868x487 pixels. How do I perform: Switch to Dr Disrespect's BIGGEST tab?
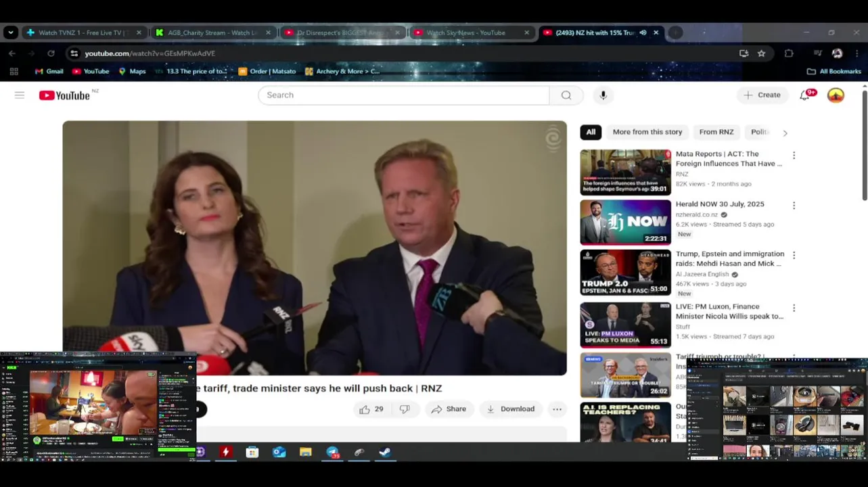click(x=342, y=32)
